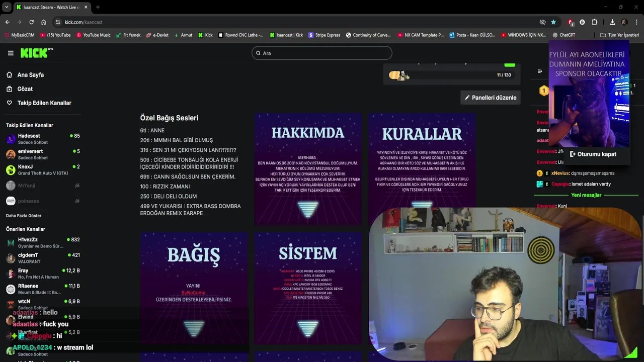Open MyBasicCRM bookmark
Viewport: 644px width, 362px height.
tap(19, 35)
